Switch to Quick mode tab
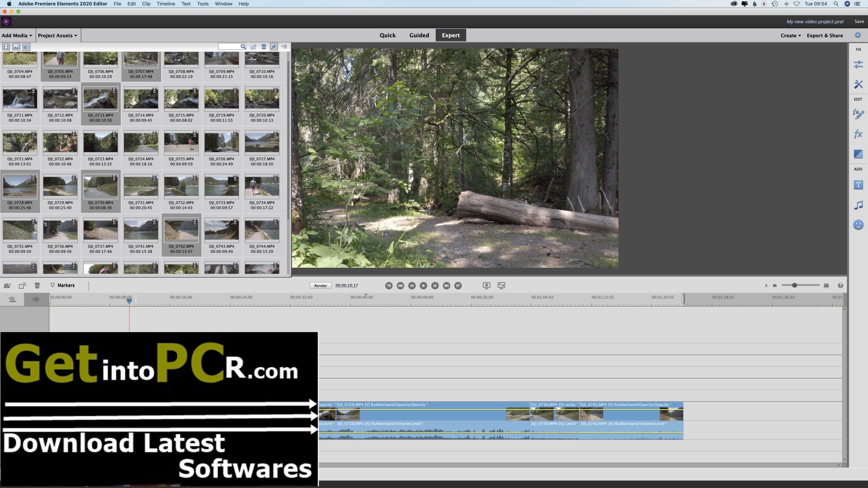The height and width of the screenshot is (488, 868). pyautogui.click(x=387, y=35)
